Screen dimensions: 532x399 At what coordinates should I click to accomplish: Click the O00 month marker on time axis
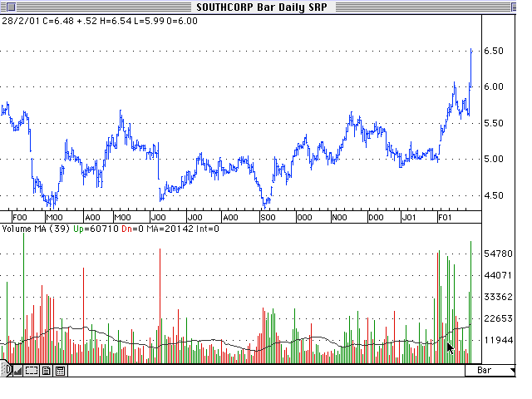pyautogui.click(x=304, y=218)
